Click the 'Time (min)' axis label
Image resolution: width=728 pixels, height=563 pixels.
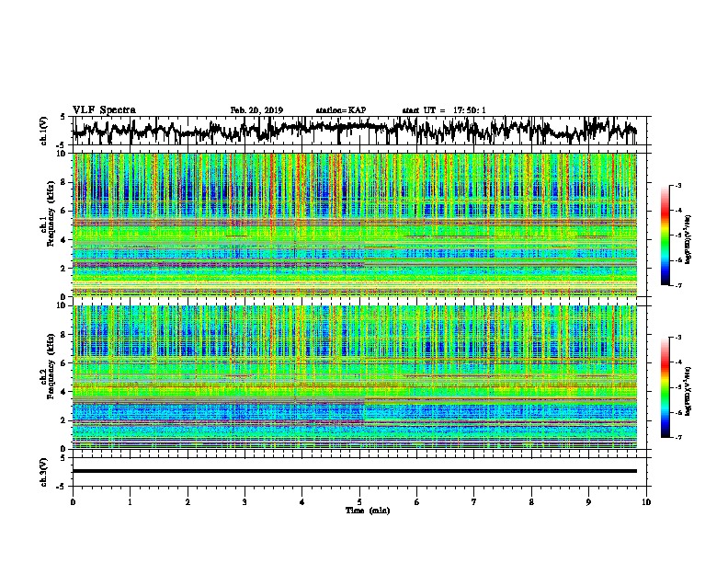368,511
